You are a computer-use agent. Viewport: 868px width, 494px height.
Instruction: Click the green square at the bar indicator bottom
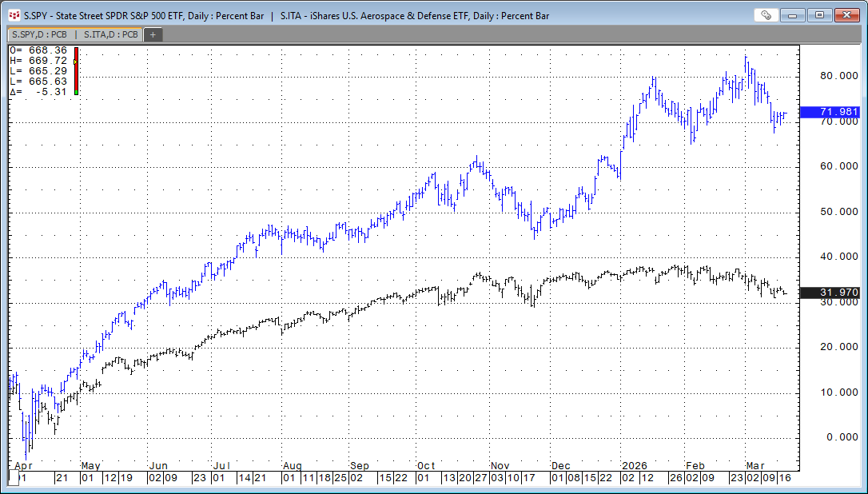[x=76, y=93]
